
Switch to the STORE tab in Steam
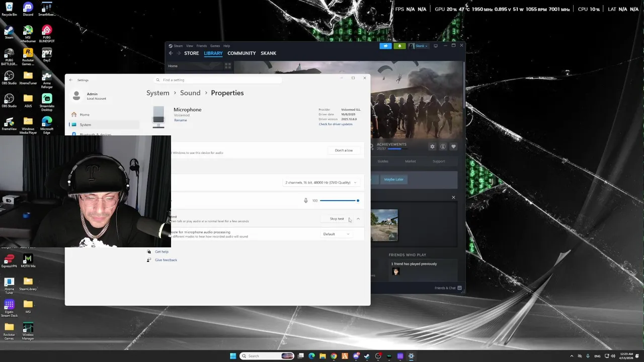(191, 53)
